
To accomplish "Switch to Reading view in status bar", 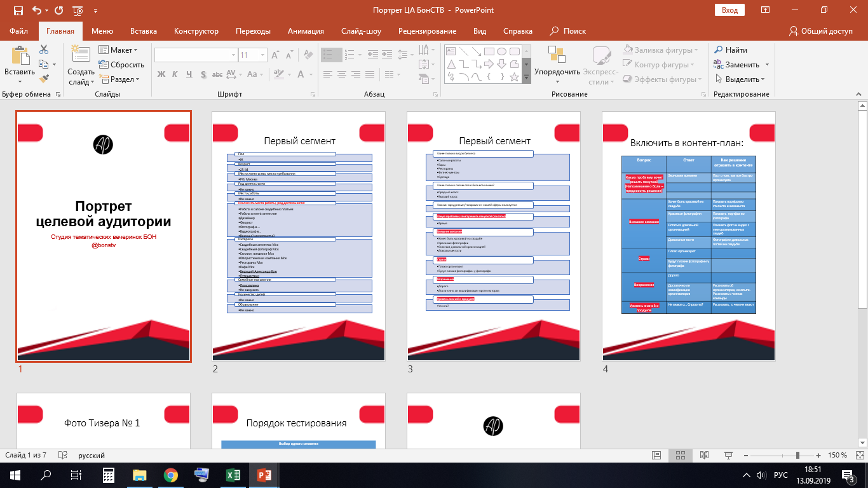I will (x=704, y=456).
